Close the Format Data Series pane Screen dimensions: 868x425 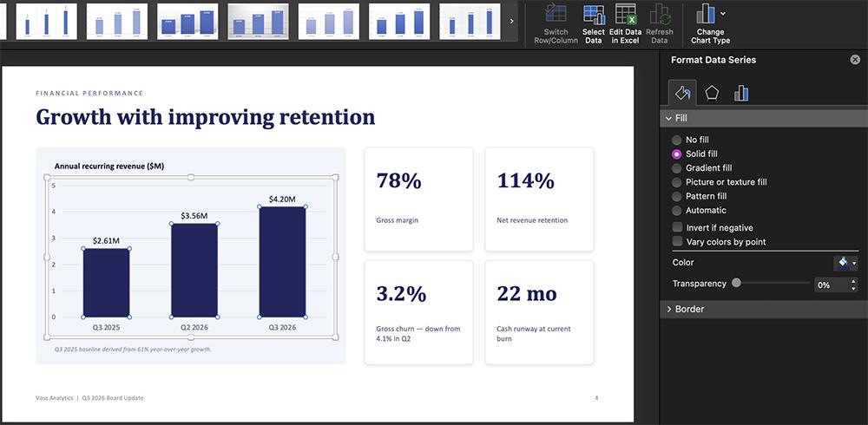[855, 60]
